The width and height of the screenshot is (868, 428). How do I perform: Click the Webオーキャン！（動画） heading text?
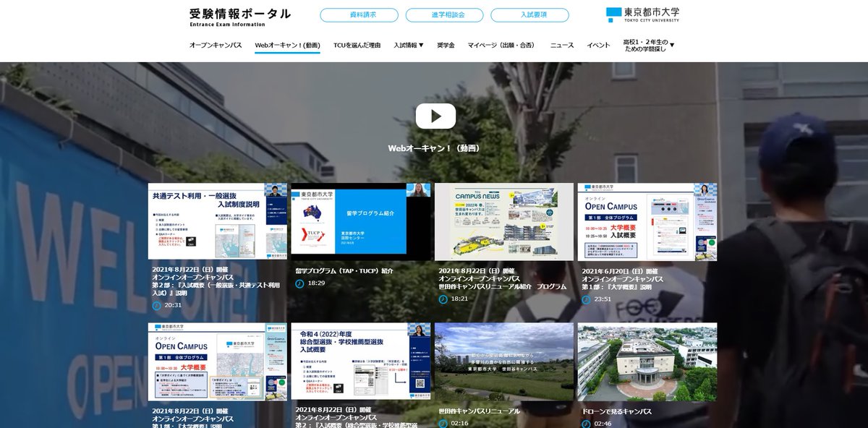(x=434, y=148)
